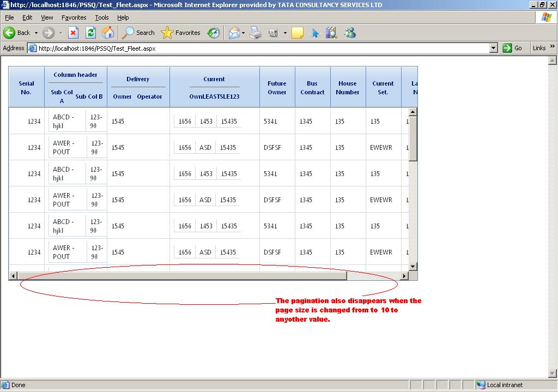Click the blue cursor toolbar icon
Image resolution: width=558 pixels, height=392 pixels.
314,33
